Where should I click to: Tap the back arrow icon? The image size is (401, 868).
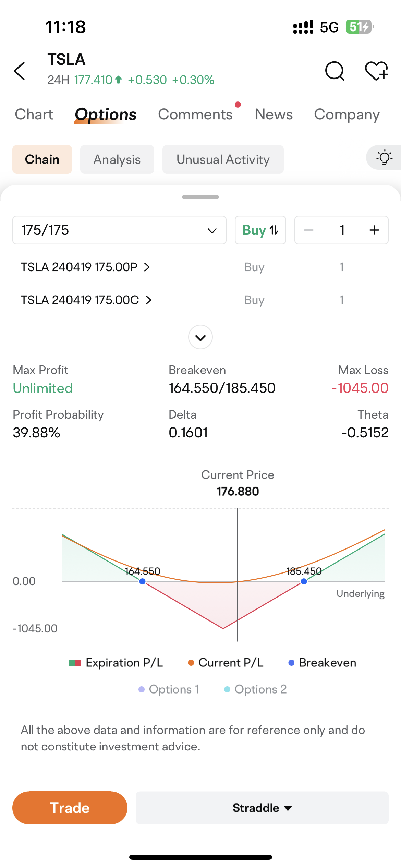pos(20,71)
